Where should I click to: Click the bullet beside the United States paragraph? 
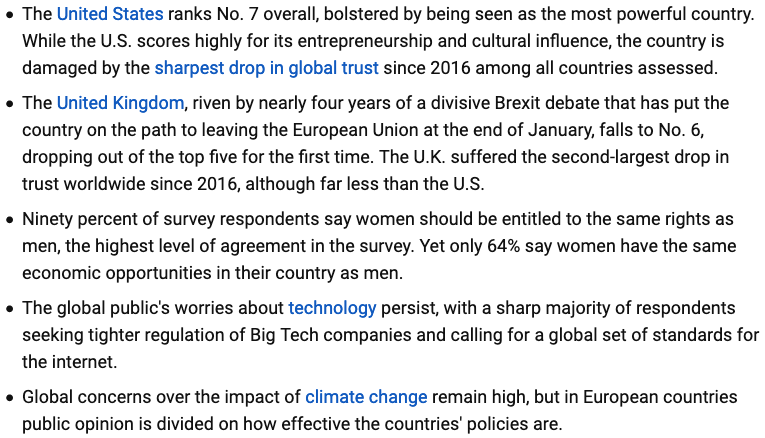pos(9,17)
